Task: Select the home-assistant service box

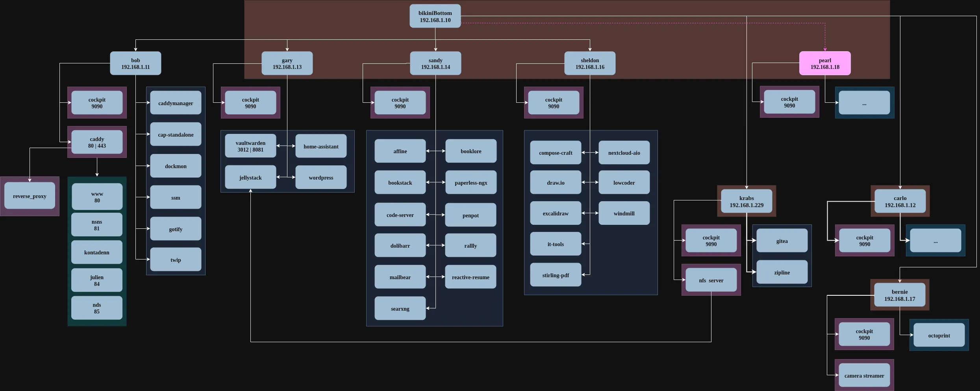Action: [x=321, y=146]
